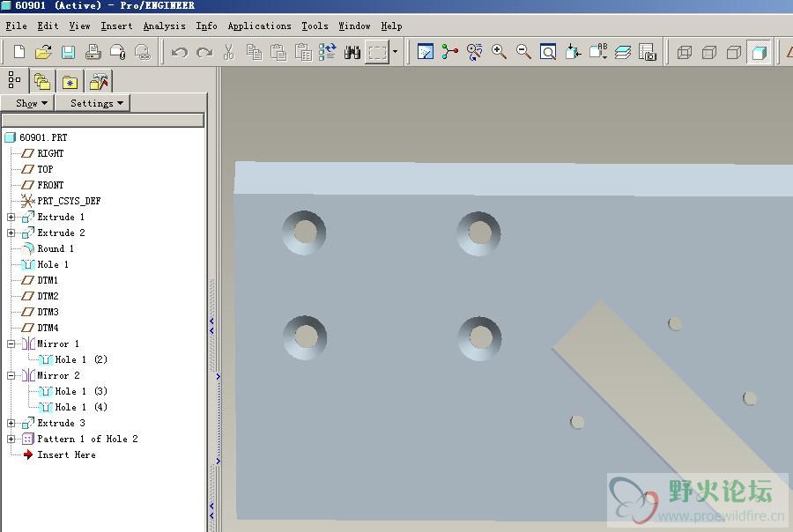Click the New file icon
Image resolution: width=793 pixels, height=532 pixels.
point(19,52)
